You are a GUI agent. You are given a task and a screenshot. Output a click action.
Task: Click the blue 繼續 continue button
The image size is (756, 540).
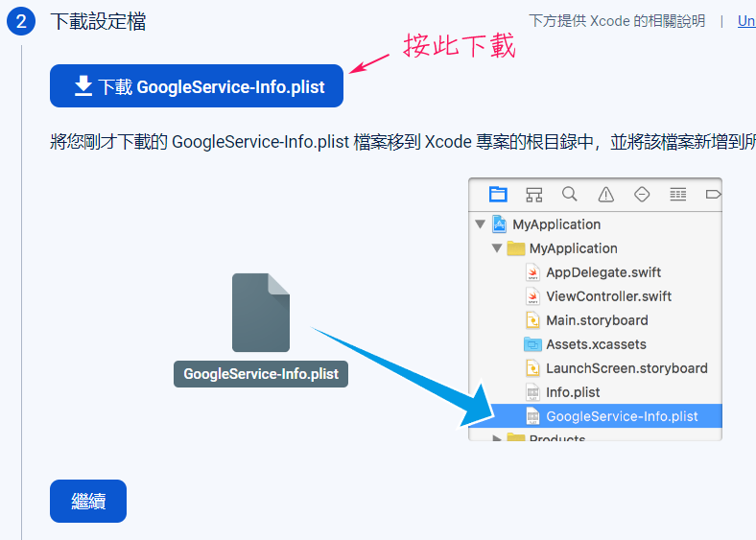88,501
